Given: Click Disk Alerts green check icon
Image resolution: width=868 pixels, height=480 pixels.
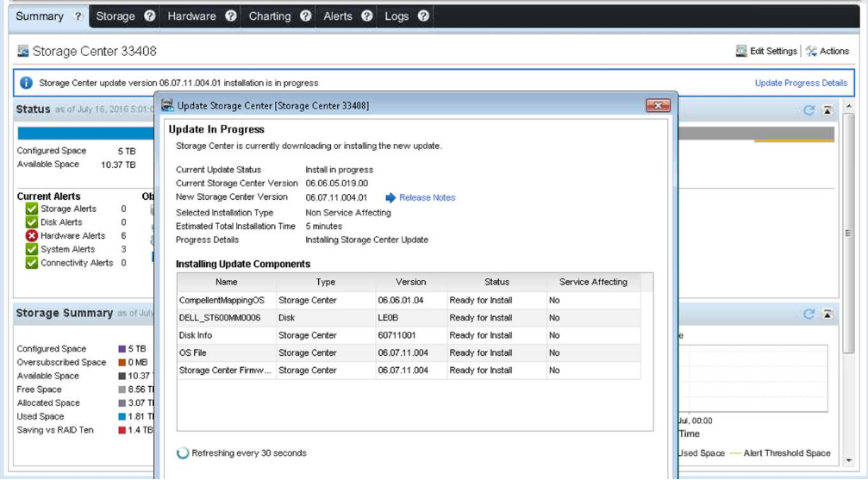Looking at the screenshot, I should point(32,222).
